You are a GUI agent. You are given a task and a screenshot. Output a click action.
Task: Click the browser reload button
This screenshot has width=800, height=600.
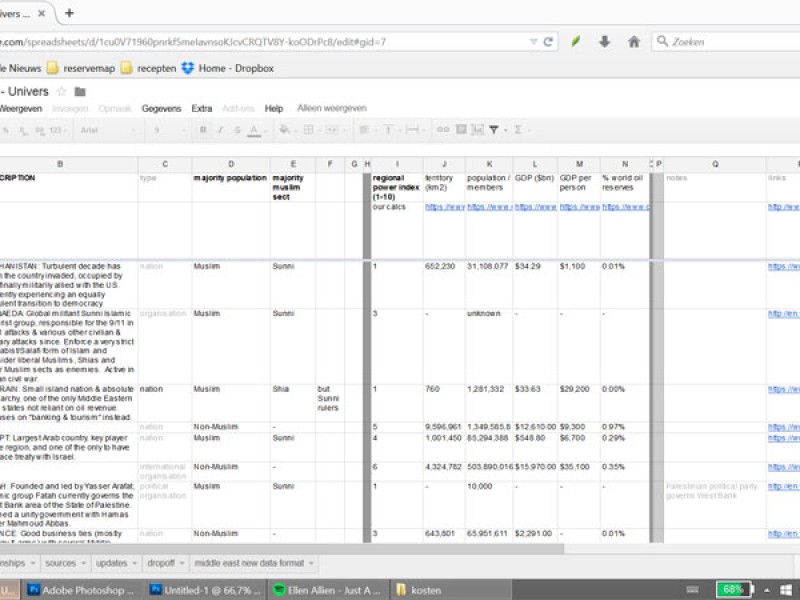[x=549, y=42]
